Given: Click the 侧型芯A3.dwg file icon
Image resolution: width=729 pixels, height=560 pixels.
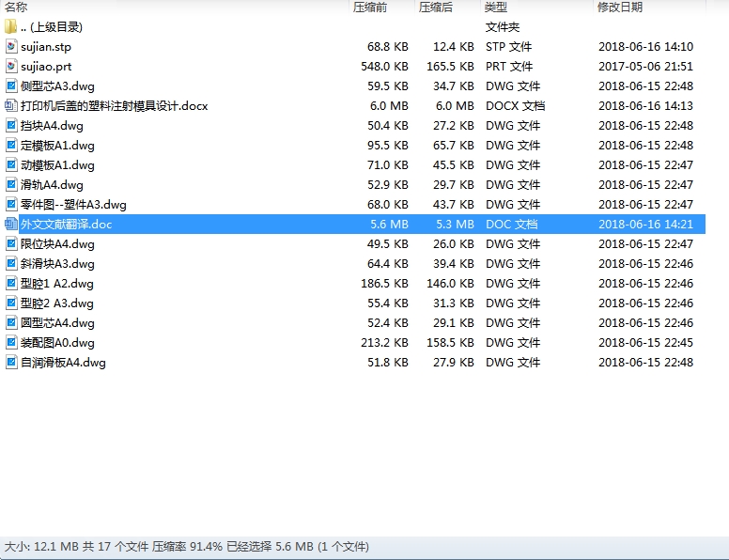Looking at the screenshot, I should pyautogui.click(x=11, y=86).
